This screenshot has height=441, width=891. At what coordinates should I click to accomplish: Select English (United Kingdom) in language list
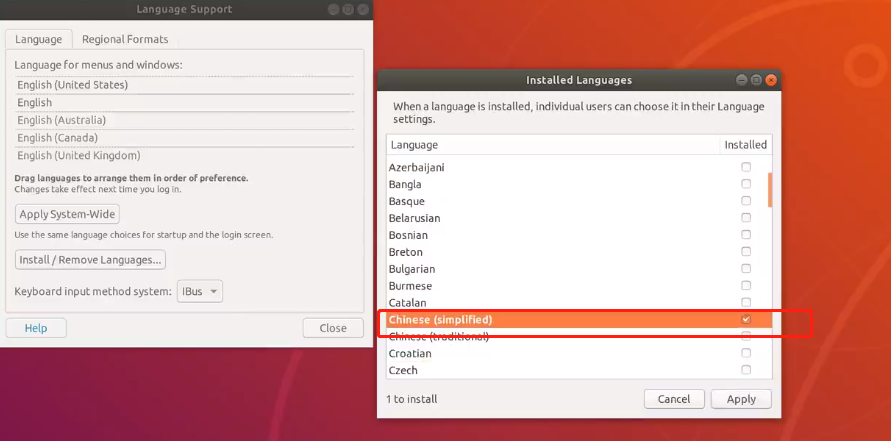[x=185, y=155]
